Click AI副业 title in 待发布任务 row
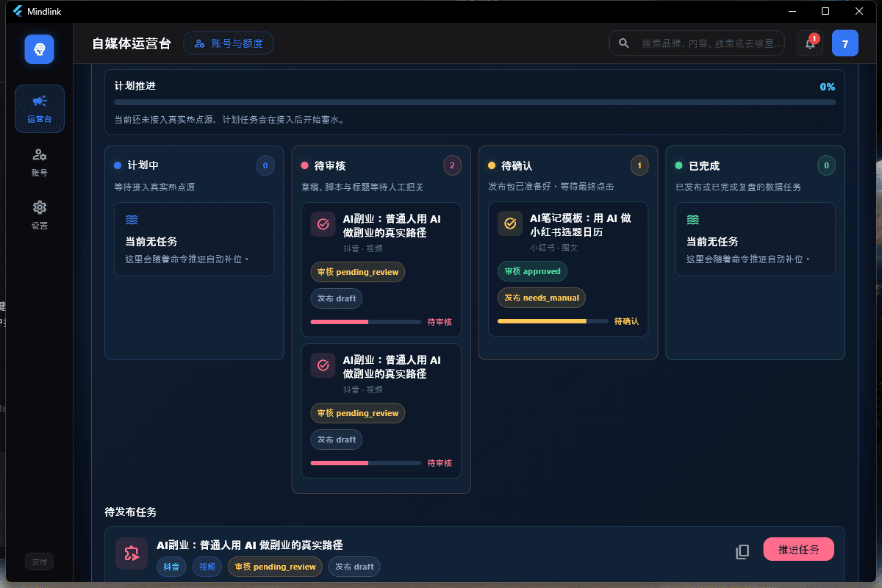The width and height of the screenshot is (882, 588). click(250, 545)
